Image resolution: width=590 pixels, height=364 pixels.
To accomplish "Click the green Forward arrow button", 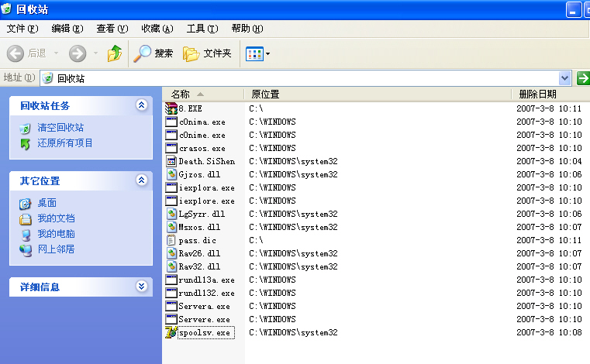I will tap(78, 53).
